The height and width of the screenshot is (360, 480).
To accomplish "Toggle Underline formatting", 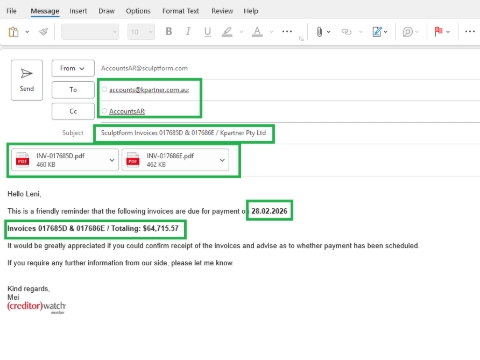I will (x=207, y=32).
